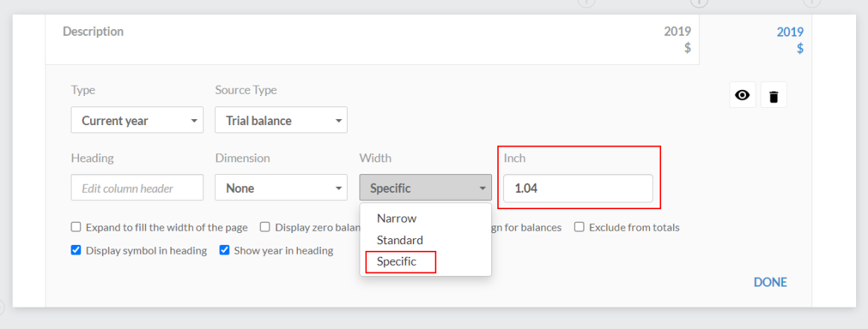
Task: Open the Type dropdown showing Current year
Action: [137, 121]
